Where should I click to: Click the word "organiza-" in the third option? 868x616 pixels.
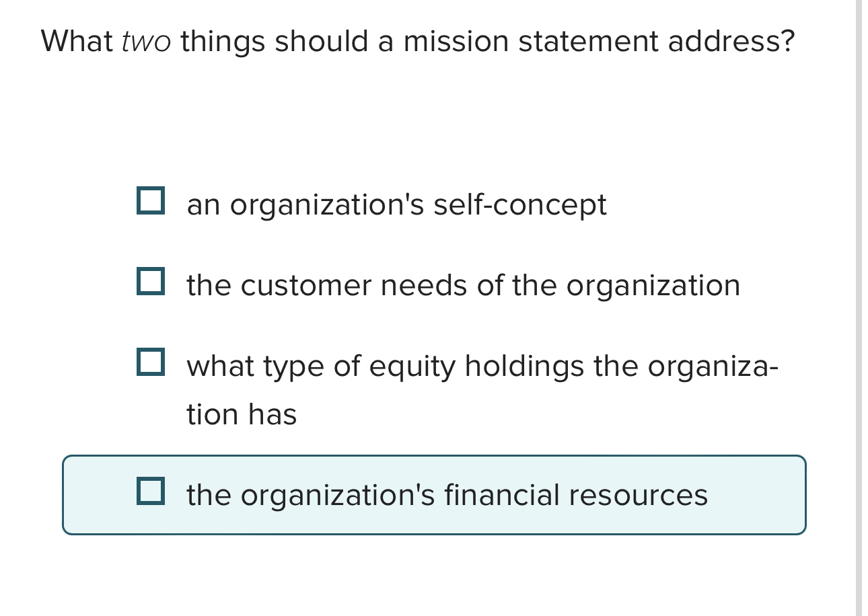click(x=711, y=367)
